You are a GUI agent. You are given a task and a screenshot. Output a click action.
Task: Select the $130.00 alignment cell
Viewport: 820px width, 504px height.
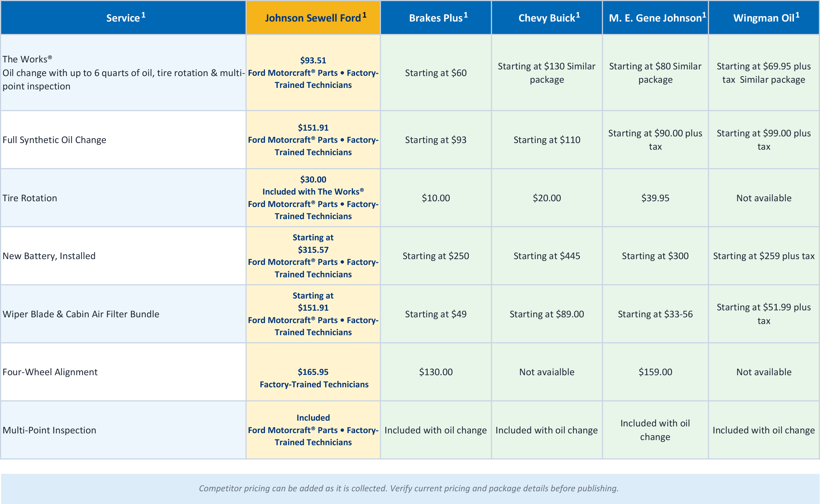click(436, 372)
